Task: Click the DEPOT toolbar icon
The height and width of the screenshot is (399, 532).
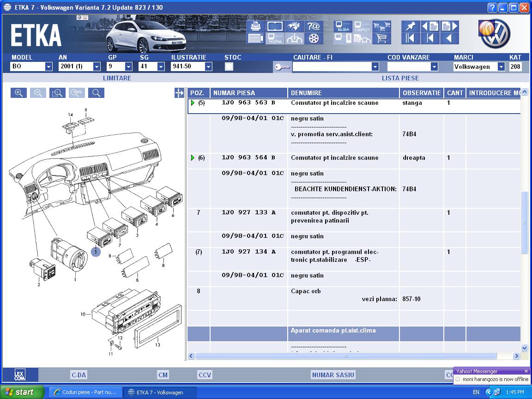Action: [x=362, y=26]
